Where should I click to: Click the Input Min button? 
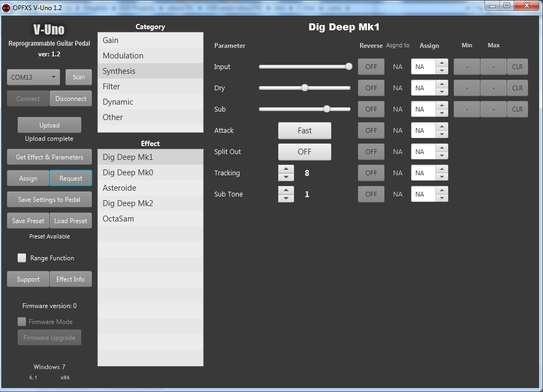click(x=467, y=67)
